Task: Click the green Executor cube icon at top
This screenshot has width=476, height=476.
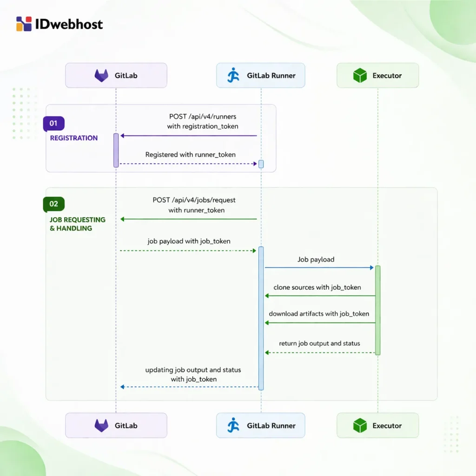Action: (360, 76)
